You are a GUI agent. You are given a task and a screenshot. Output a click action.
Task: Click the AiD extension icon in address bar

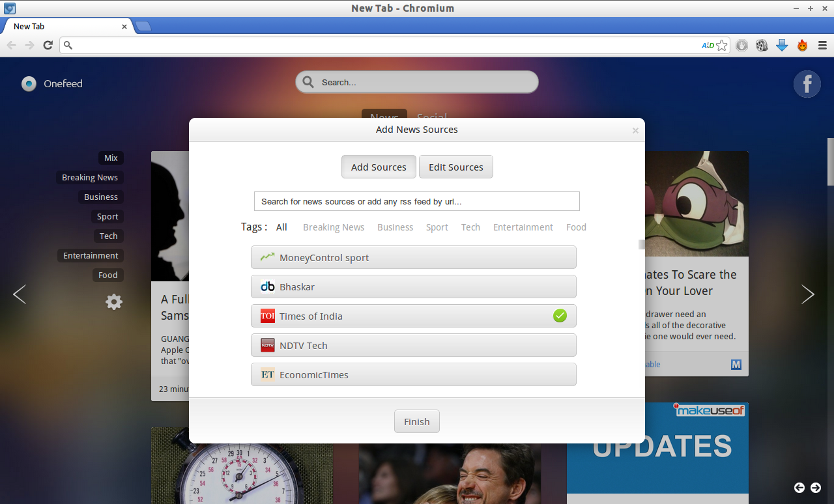point(708,45)
